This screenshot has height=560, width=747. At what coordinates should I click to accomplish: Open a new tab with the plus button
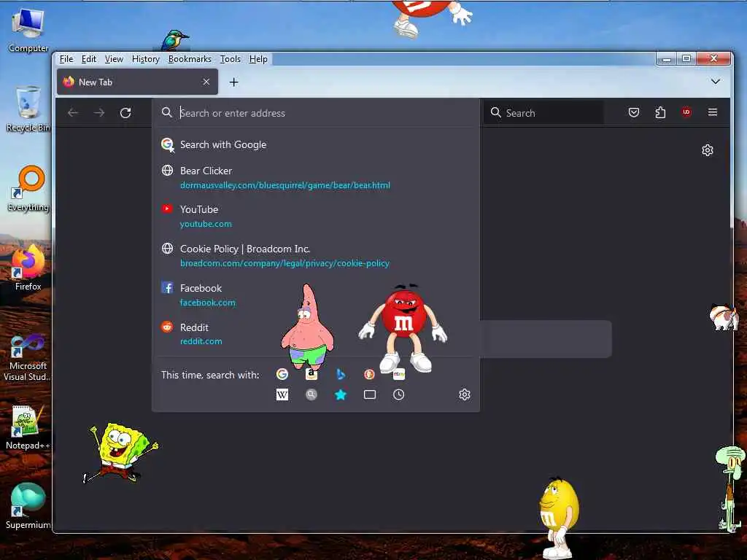(x=233, y=82)
